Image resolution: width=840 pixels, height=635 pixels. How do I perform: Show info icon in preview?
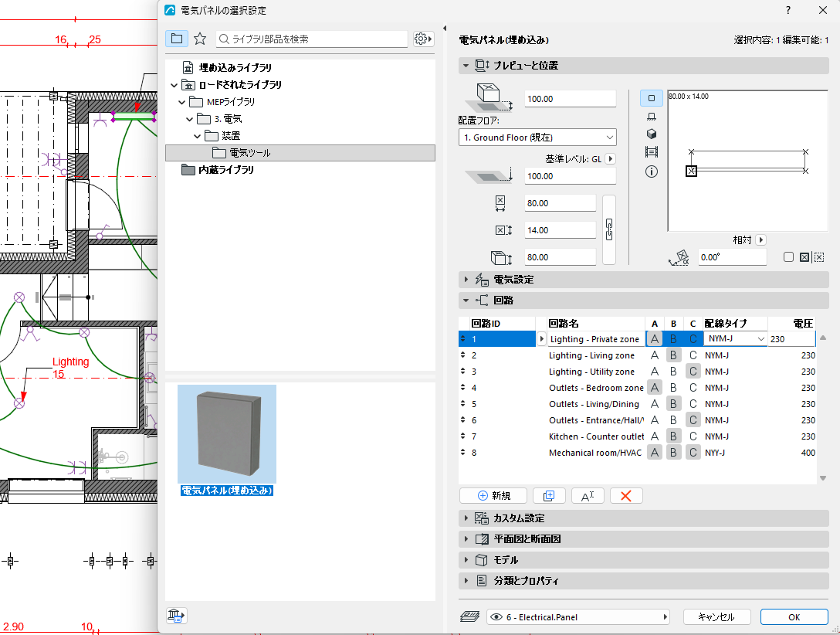652,171
